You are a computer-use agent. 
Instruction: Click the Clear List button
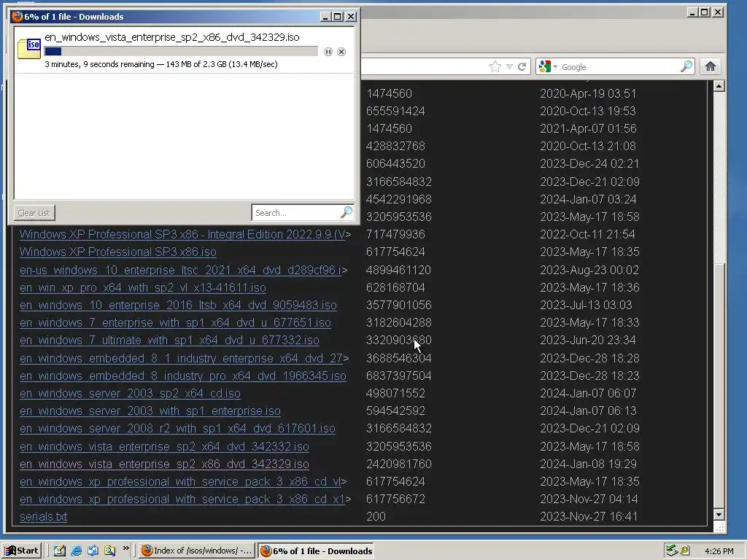point(34,213)
